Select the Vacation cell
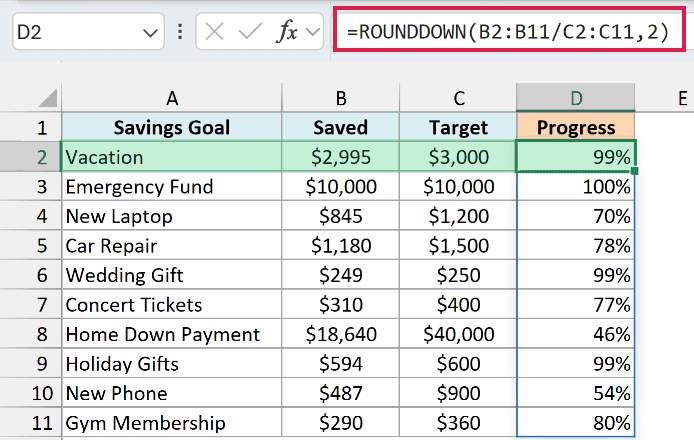Viewport: 694px width, 440px height. [x=172, y=157]
